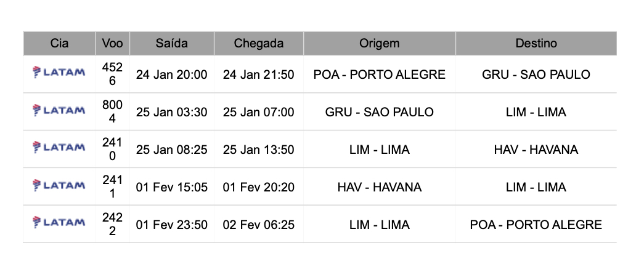Click origin HAV - HAVANA cell
This screenshot has width=644, height=269.
click(380, 187)
